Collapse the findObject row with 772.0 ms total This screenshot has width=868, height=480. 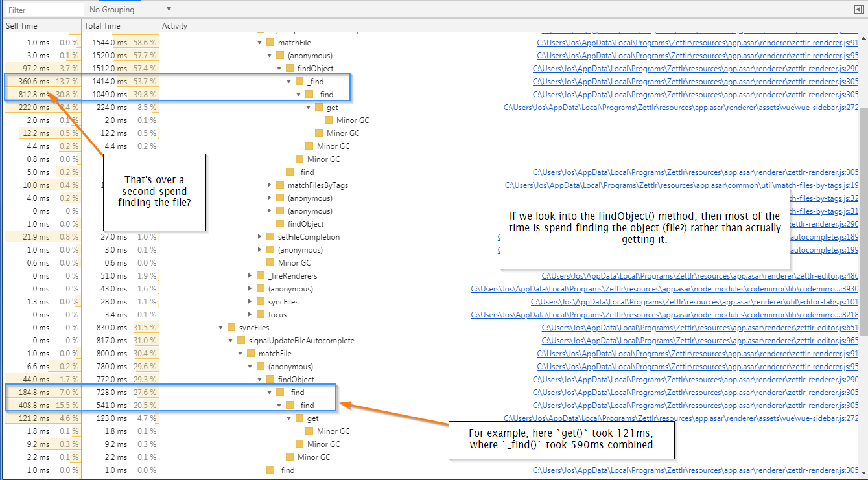[260, 379]
